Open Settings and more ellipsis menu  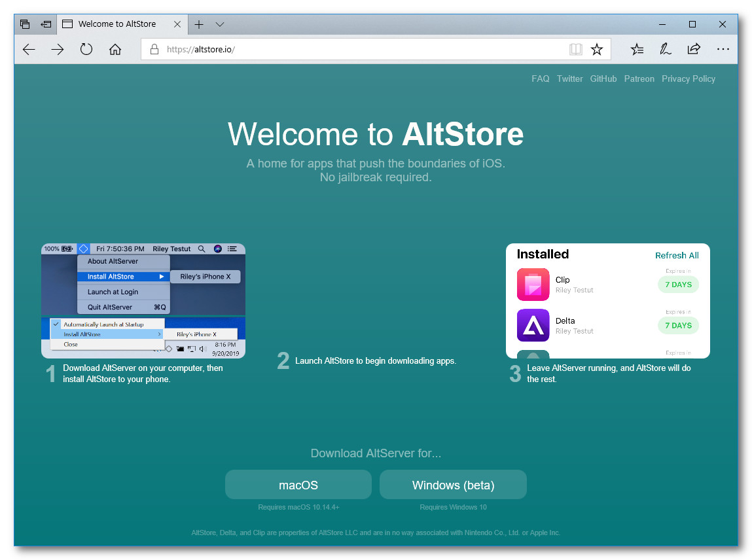(723, 49)
